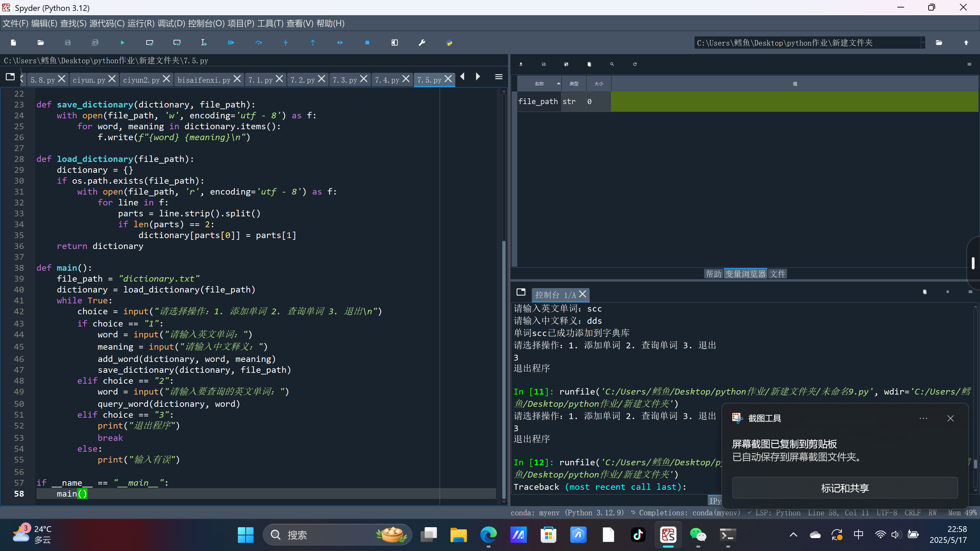980x551 pixels.
Task: Click Refresh variables icon in variable explorer
Action: point(635,64)
